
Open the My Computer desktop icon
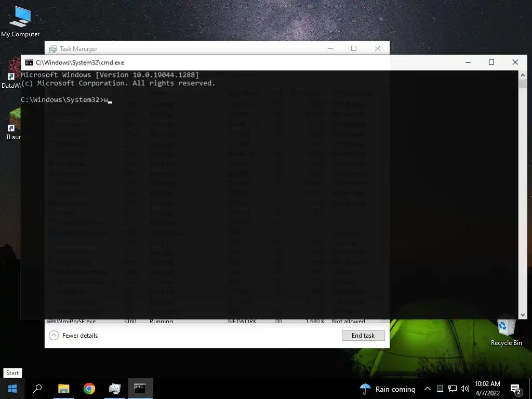coord(20,22)
